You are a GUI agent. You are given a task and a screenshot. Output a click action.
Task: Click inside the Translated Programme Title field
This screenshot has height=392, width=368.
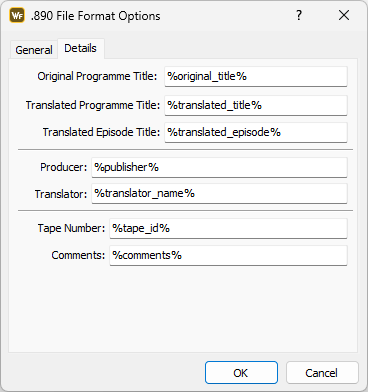click(x=256, y=105)
